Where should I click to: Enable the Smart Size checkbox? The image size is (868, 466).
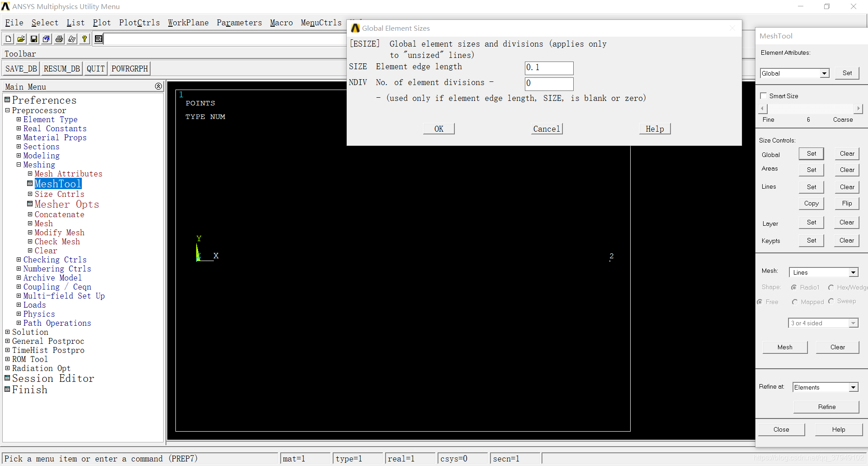pos(764,96)
